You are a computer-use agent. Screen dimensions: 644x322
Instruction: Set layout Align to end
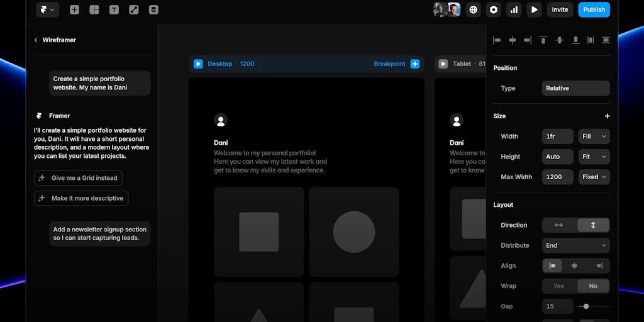pos(599,266)
